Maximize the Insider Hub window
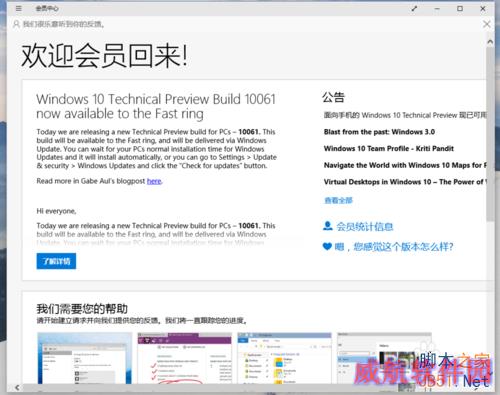500x395 pixels. click(x=460, y=9)
